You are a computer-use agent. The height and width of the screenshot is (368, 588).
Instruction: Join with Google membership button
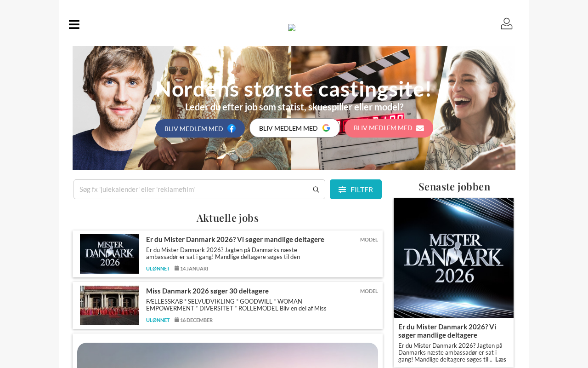tap(294, 128)
